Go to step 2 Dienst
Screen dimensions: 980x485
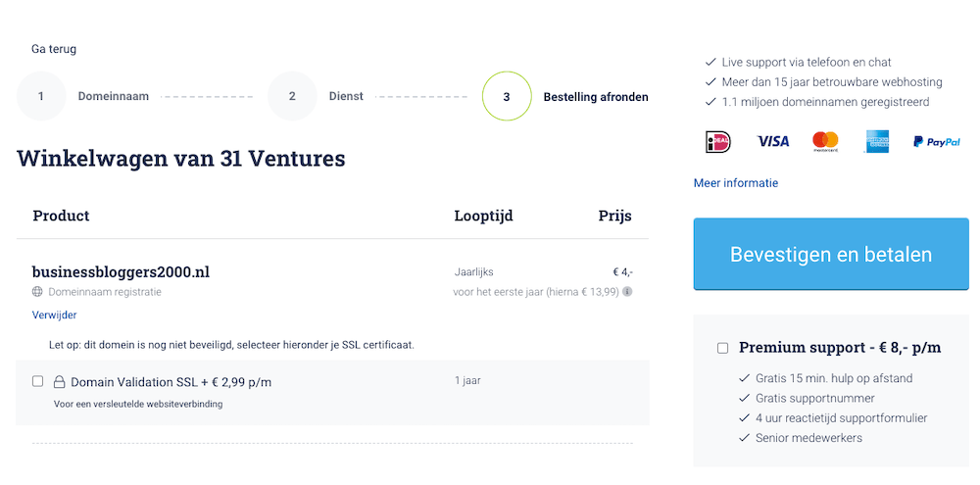tap(292, 97)
